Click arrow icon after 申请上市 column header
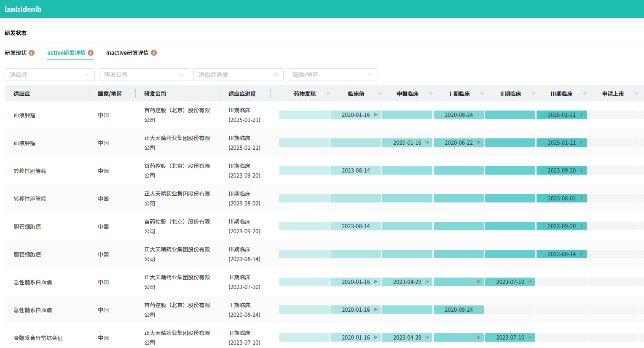The image size is (644, 348). point(636,94)
